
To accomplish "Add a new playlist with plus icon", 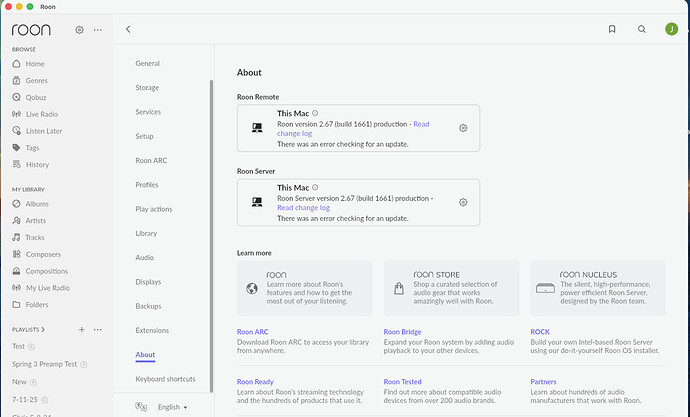I will tap(81, 329).
